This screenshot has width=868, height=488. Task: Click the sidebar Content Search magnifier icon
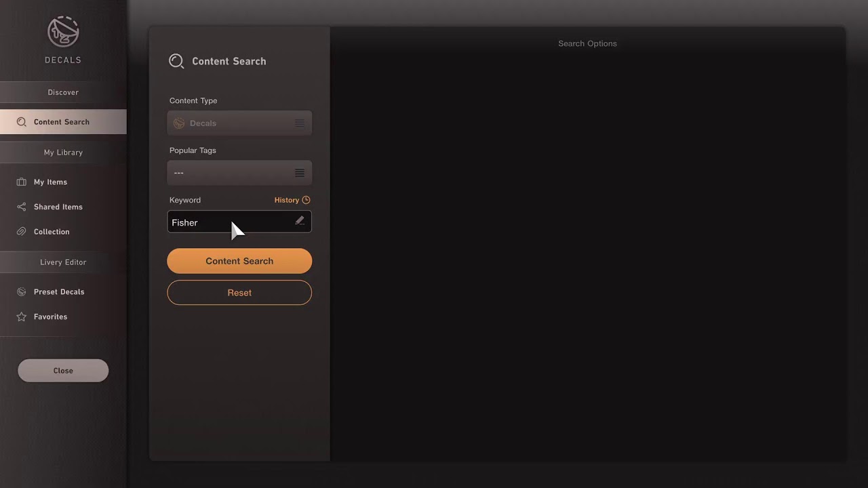point(22,122)
